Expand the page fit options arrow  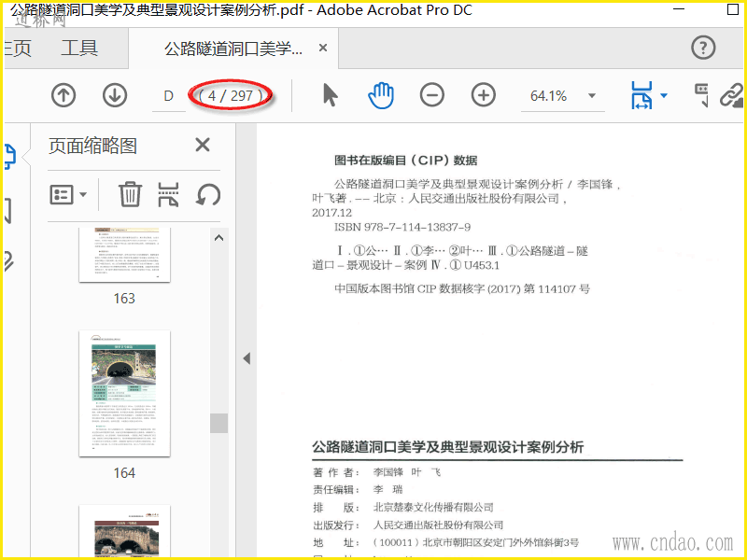click(664, 96)
